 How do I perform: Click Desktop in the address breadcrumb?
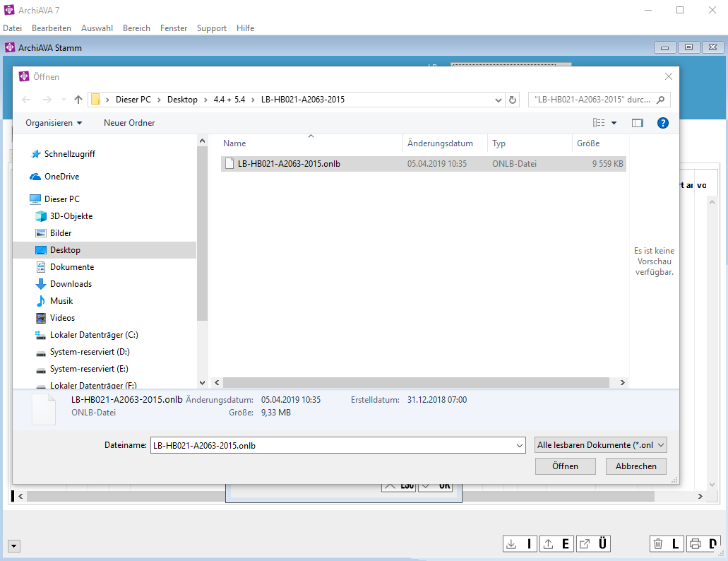coord(182,100)
